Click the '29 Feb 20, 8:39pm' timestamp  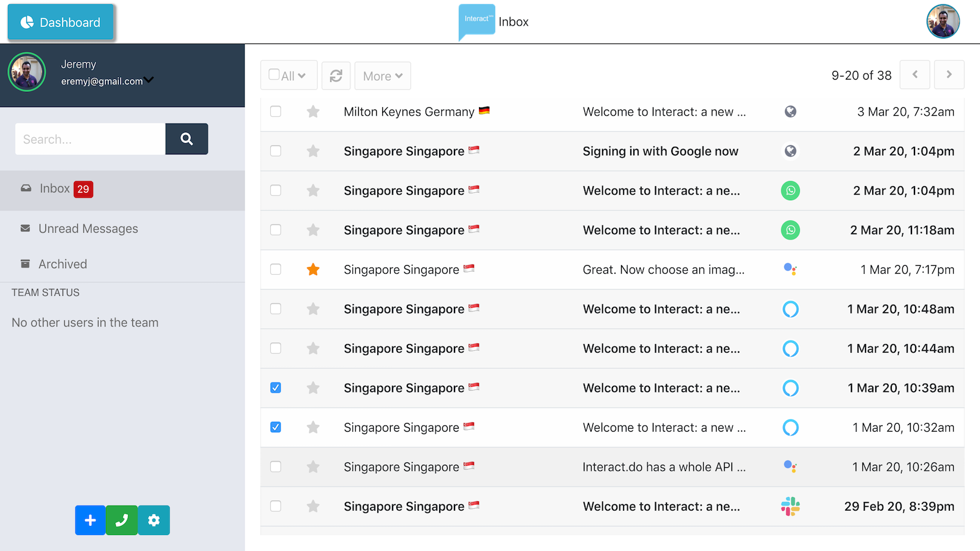(x=899, y=506)
